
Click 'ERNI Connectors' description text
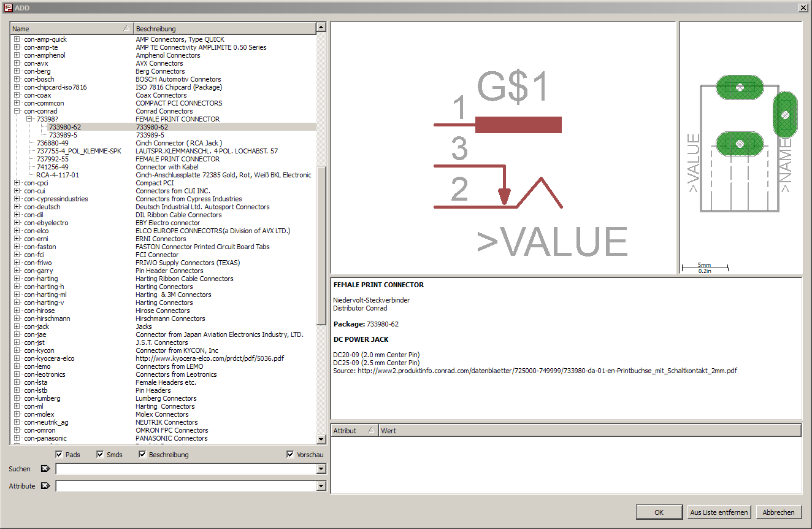coord(161,239)
